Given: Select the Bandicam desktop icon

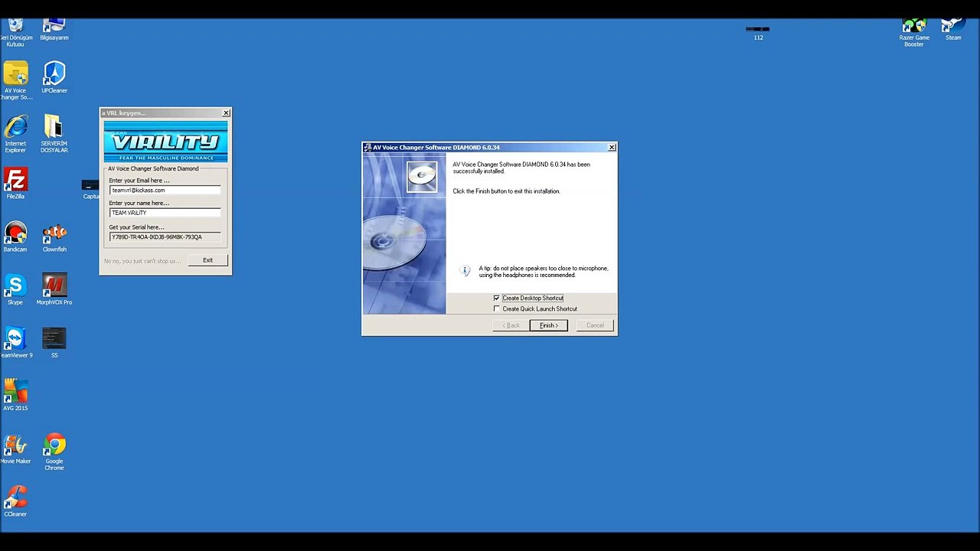Looking at the screenshot, I should 15,236.
